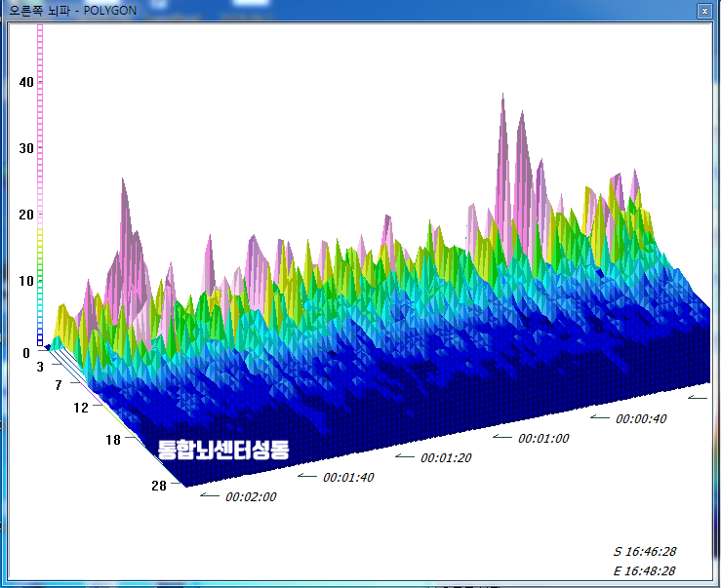Select the 00:01:00 time marker
Screen dimensions: 721x588
(543, 438)
